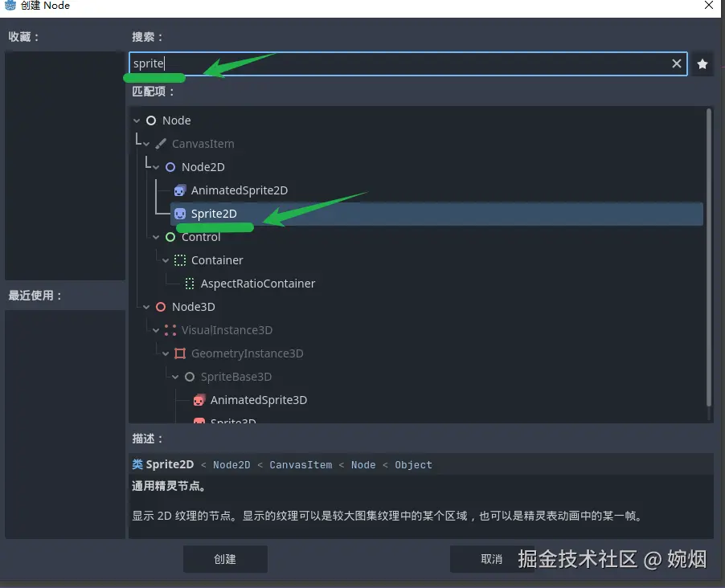Collapse the Node2D branch
The width and height of the screenshot is (725, 588).
click(156, 167)
